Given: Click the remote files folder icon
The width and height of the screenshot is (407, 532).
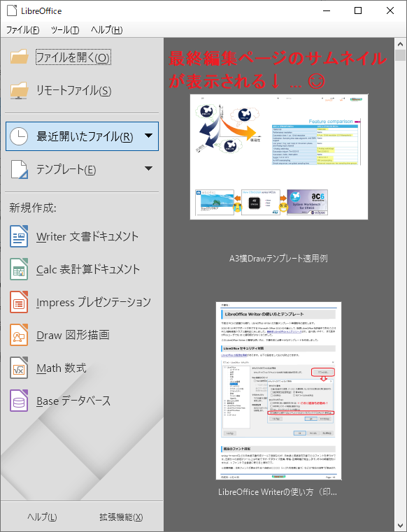Looking at the screenshot, I should tap(19, 90).
